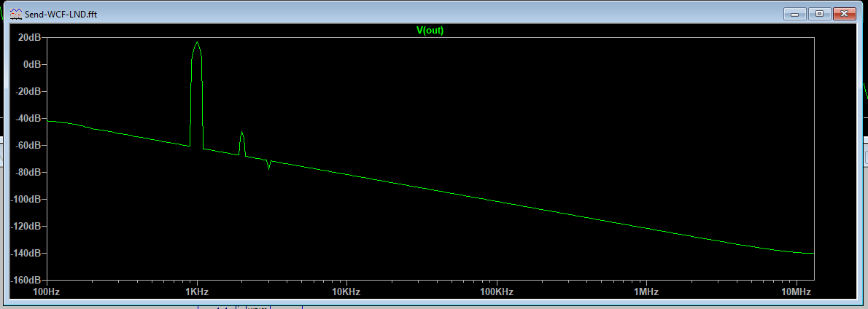Viewport: 868px width, 309px height.
Task: Click the downward notch near 3KHz
Action: point(268,168)
